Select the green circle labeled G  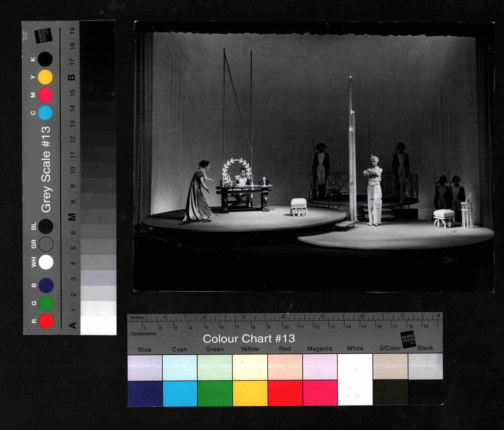[46, 303]
